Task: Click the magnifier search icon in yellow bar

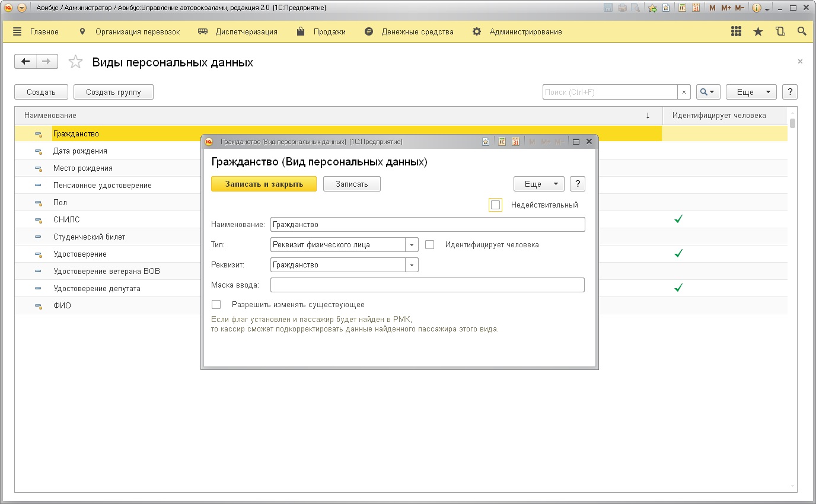Action: 802,31
